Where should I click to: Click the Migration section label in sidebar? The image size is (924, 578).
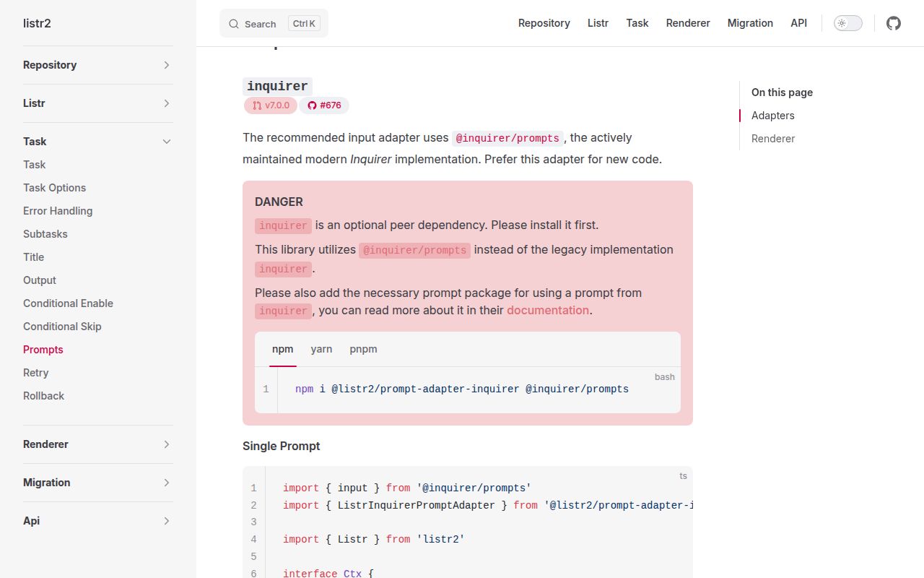tap(47, 483)
